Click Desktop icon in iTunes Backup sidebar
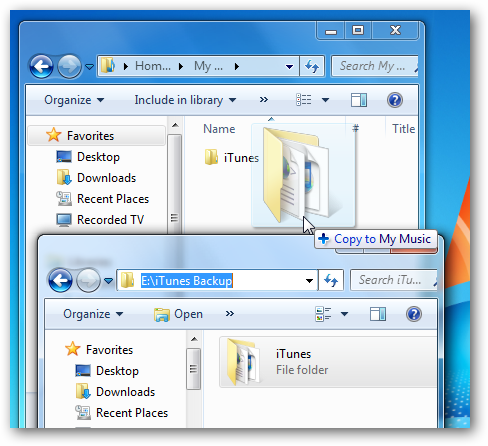The width and height of the screenshot is (488, 446). [83, 371]
